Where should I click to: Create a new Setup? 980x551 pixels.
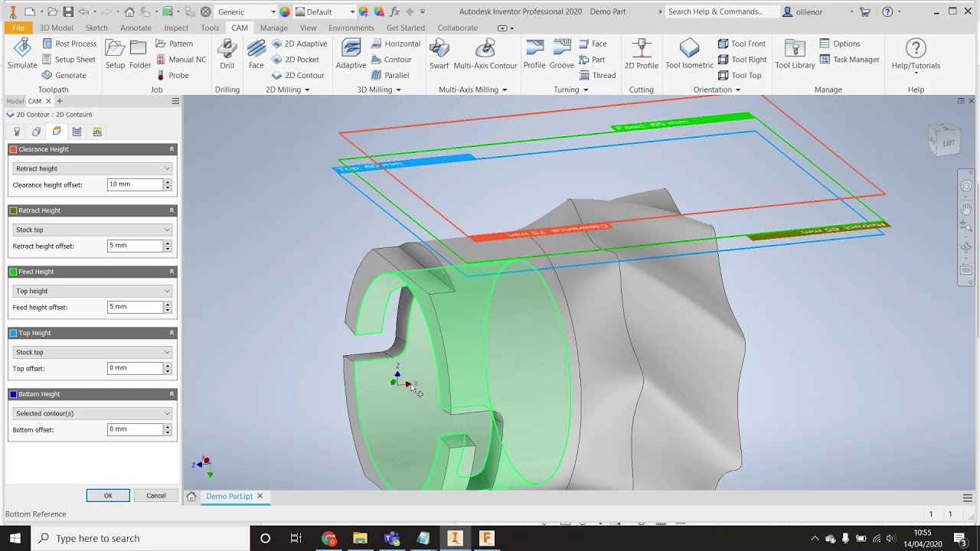point(115,54)
